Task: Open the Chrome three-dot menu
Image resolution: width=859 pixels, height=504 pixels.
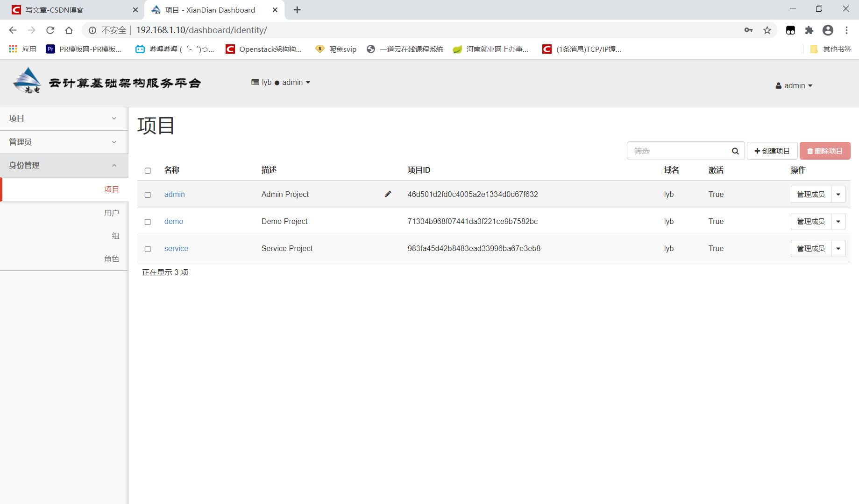Action: [846, 30]
